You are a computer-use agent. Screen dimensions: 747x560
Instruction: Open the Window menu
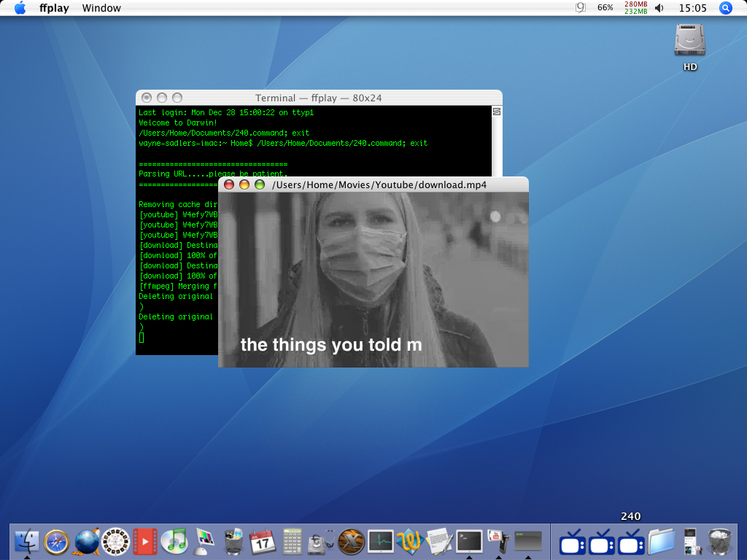(x=101, y=8)
